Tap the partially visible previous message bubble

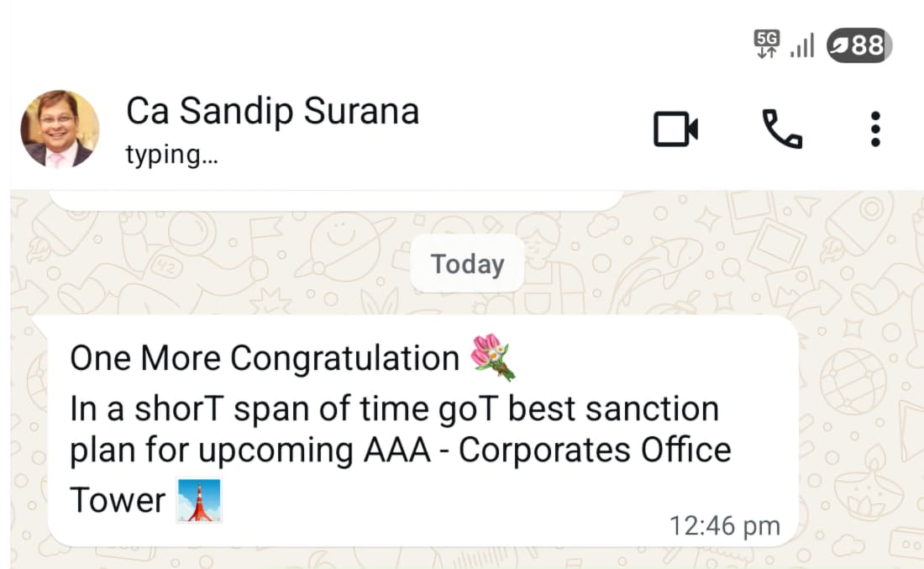pyautogui.click(x=336, y=198)
